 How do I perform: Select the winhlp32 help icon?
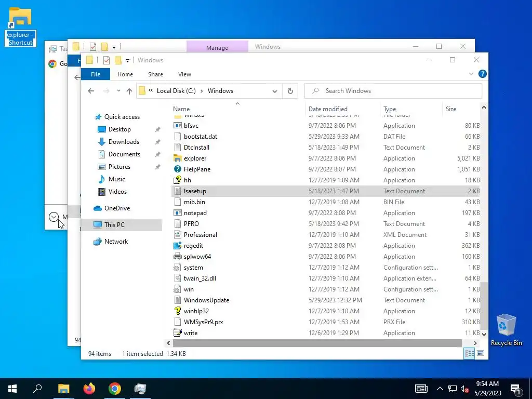(178, 311)
